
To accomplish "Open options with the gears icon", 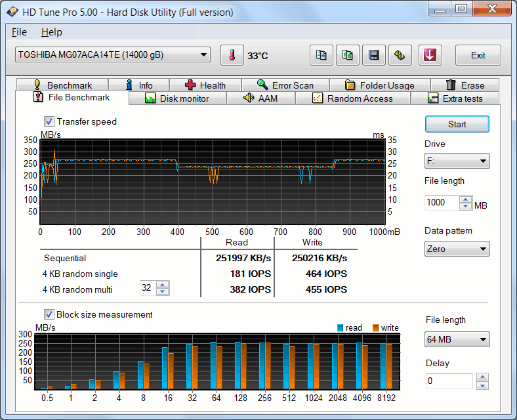I will click(400, 55).
